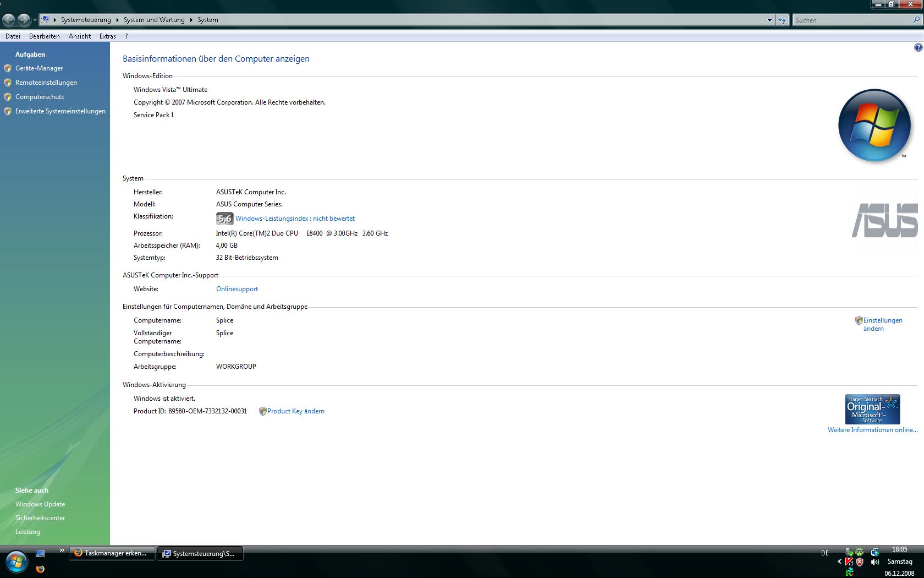Open the Extras menu
924x578 pixels.
coord(108,36)
